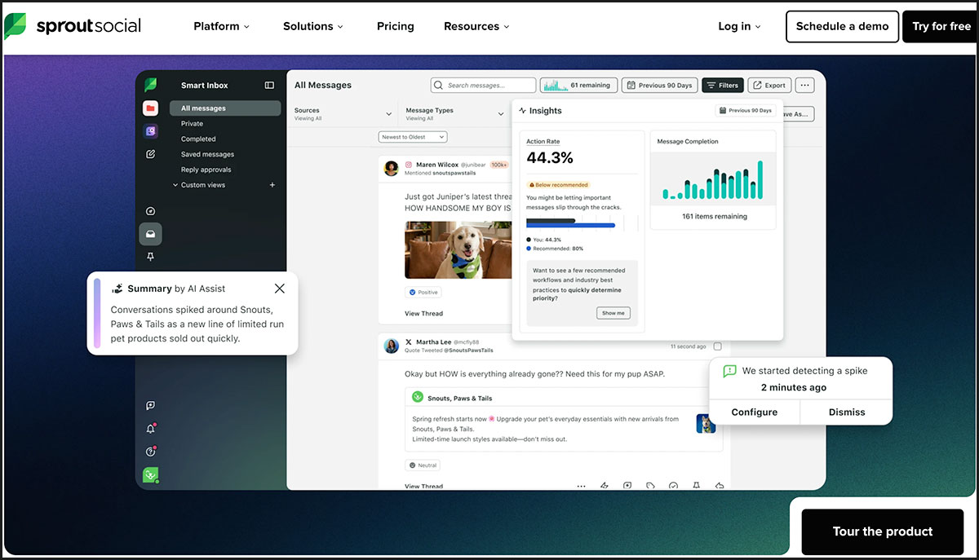Viewport: 979px width, 560px height.
Task: Click the spike alert speech bubble icon
Action: [729, 371]
